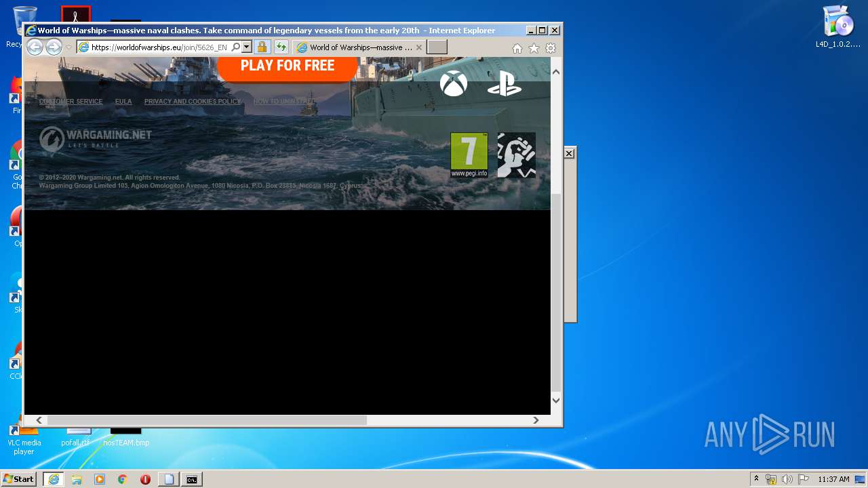Click the command prompt taskbar button
Viewport: 868px width, 488px height.
click(x=192, y=479)
